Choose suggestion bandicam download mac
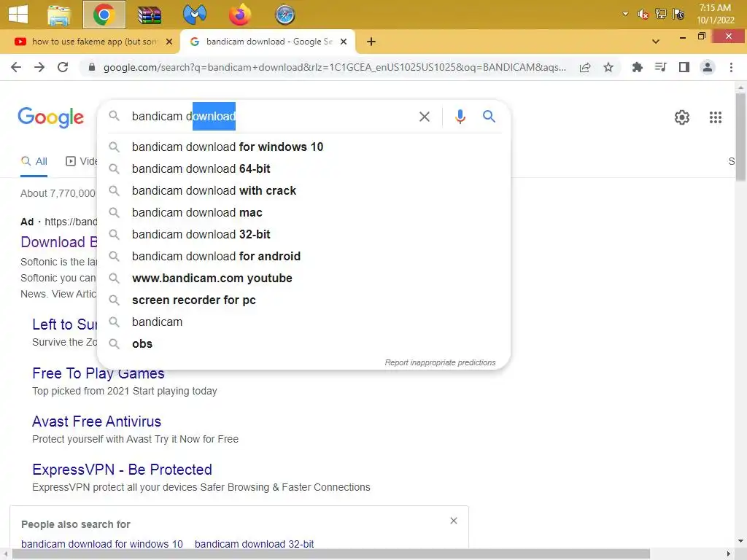The width and height of the screenshot is (747, 560). (303, 212)
